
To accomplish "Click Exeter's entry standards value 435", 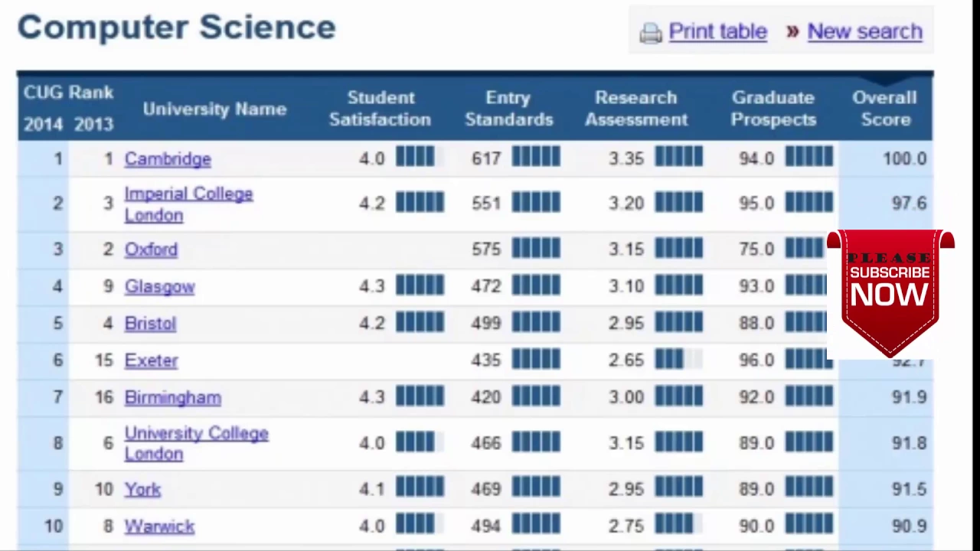I will [x=486, y=360].
